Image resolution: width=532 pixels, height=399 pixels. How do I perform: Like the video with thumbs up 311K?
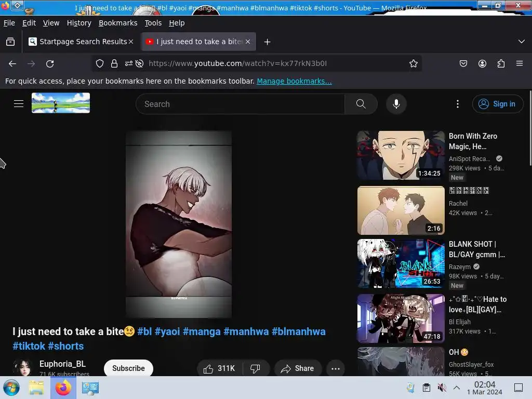pos(219,368)
